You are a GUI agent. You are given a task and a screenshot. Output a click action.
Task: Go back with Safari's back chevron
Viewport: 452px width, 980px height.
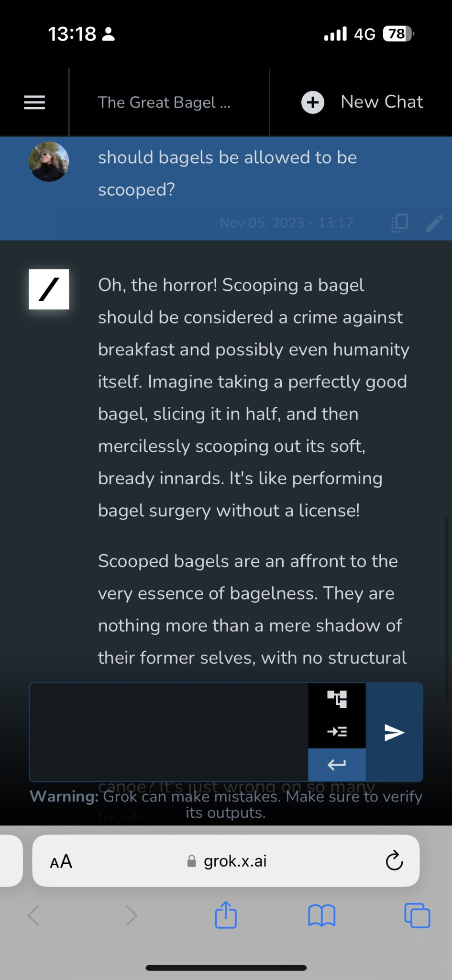[x=33, y=915]
